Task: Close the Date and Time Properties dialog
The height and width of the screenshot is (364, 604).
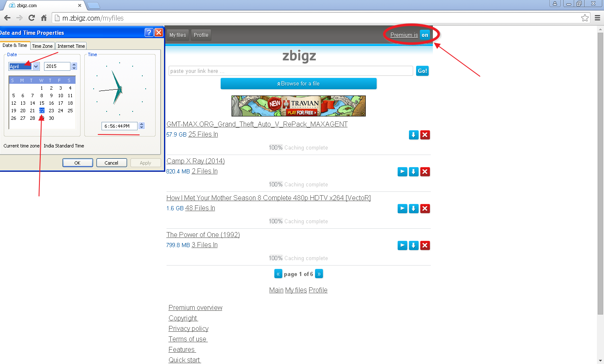Action: coord(159,33)
